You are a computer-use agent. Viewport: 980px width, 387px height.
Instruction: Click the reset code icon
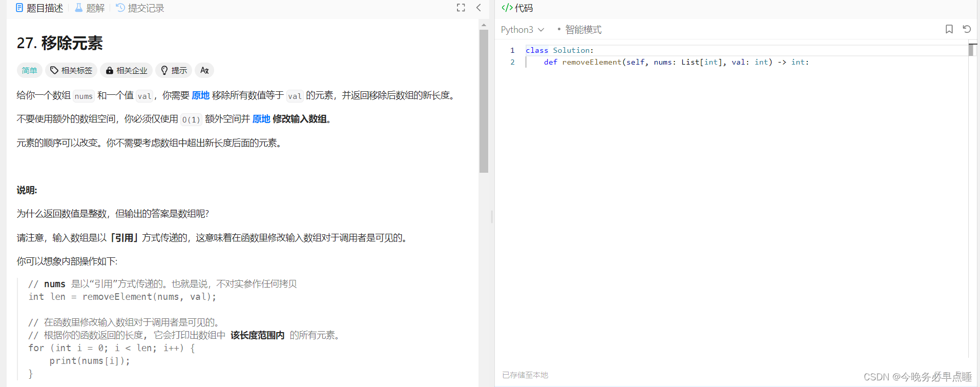[x=967, y=29]
